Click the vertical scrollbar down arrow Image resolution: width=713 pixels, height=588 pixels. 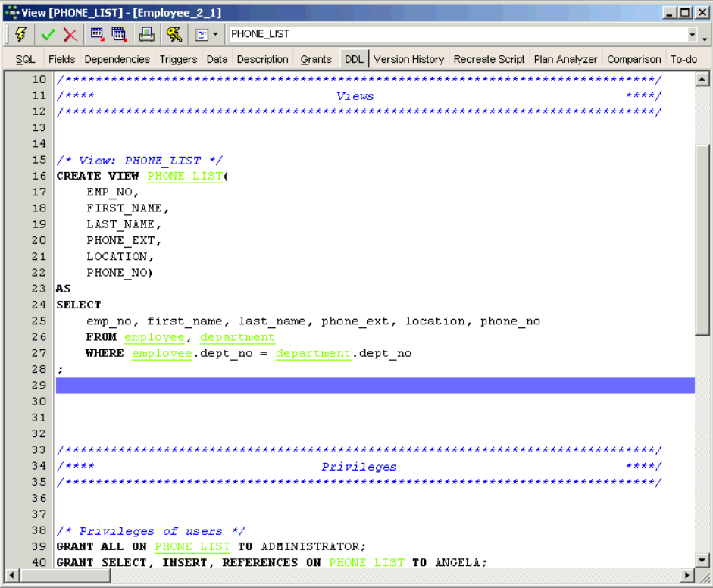pyautogui.click(x=702, y=561)
